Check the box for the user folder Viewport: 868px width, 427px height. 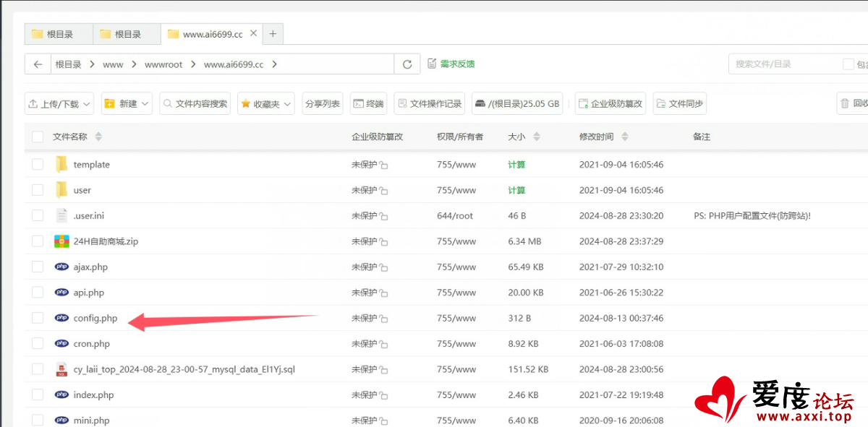[38, 190]
